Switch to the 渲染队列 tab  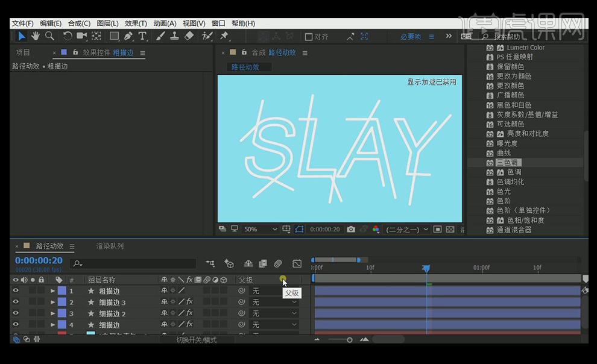(110, 246)
